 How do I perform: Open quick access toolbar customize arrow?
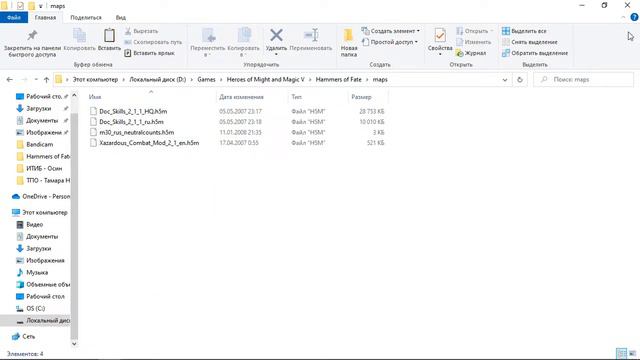coord(40,6)
